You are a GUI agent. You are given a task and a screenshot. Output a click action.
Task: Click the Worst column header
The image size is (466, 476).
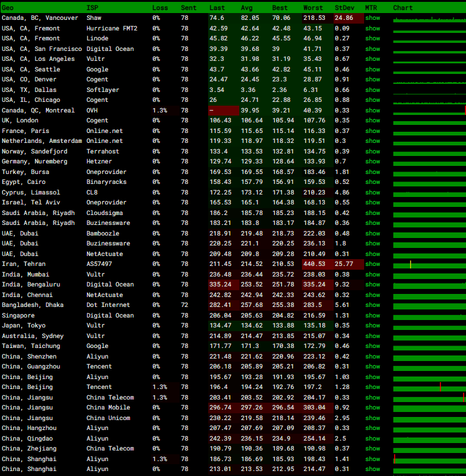(313, 8)
